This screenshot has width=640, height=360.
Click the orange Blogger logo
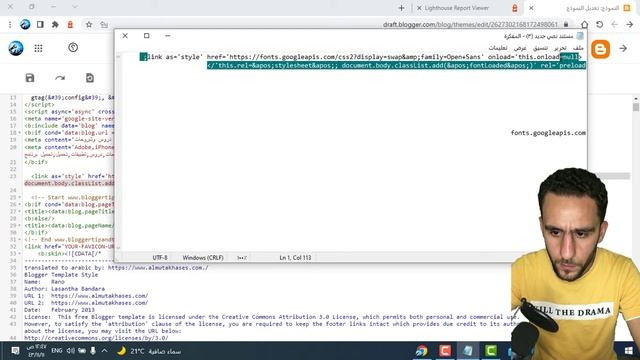point(600,49)
